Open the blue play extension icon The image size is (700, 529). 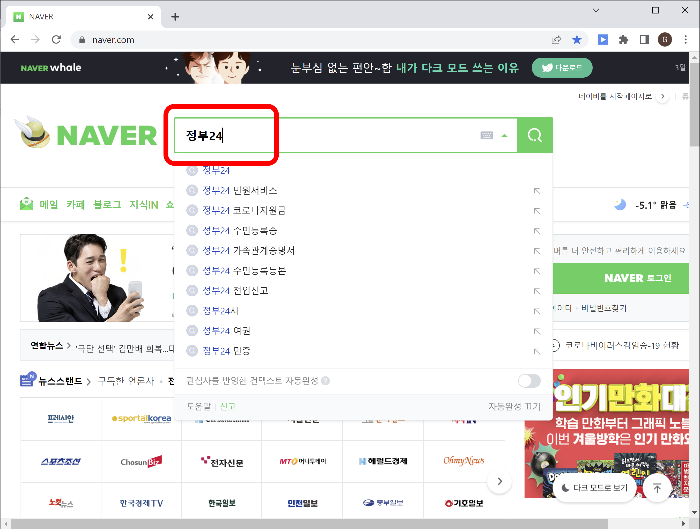pyautogui.click(x=603, y=40)
